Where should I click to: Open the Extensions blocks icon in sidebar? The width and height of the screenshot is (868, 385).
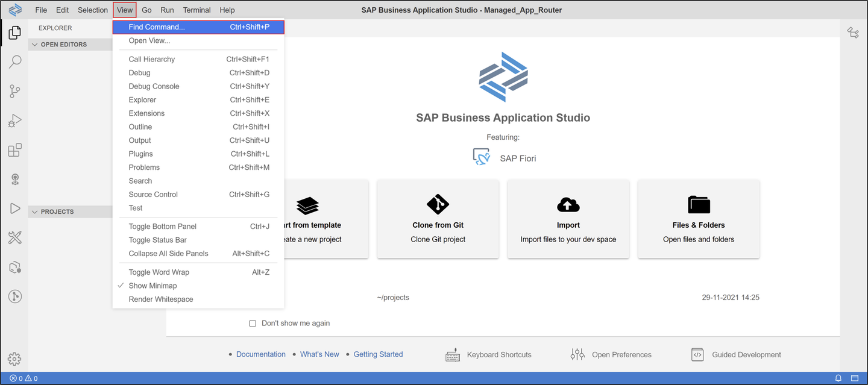tap(15, 150)
